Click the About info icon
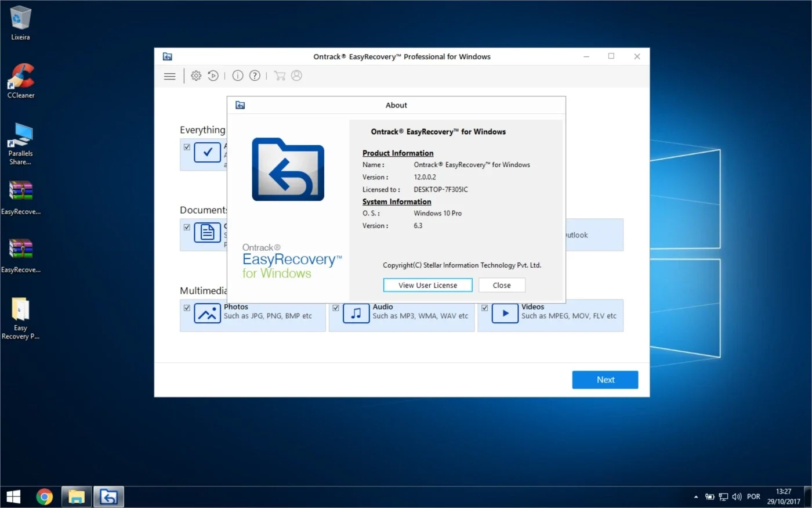Viewport: 812px width, 508px height. (238, 75)
